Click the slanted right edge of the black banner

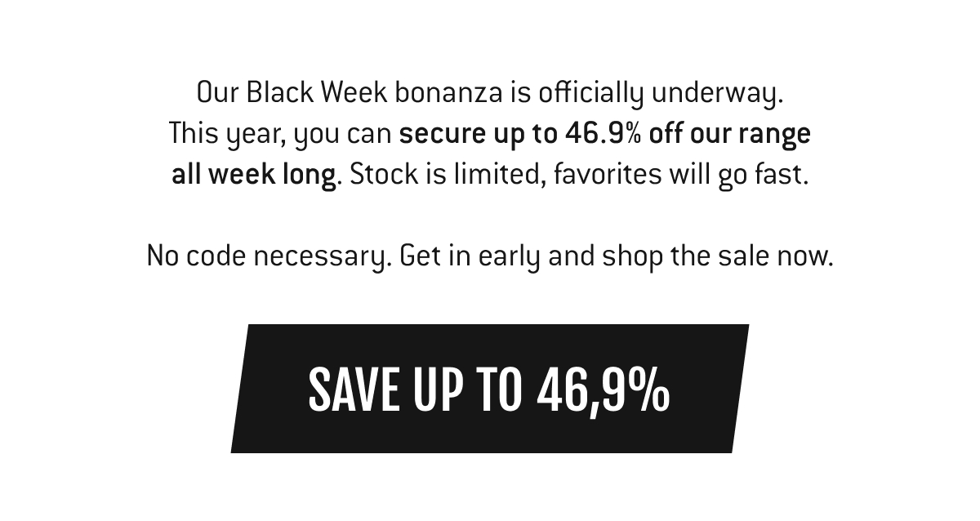tap(740, 389)
